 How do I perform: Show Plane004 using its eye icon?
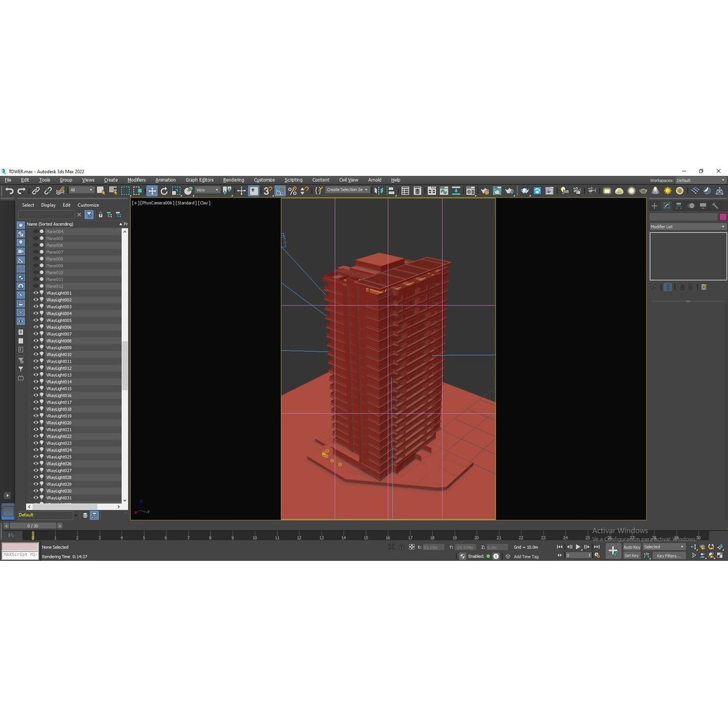36,231
